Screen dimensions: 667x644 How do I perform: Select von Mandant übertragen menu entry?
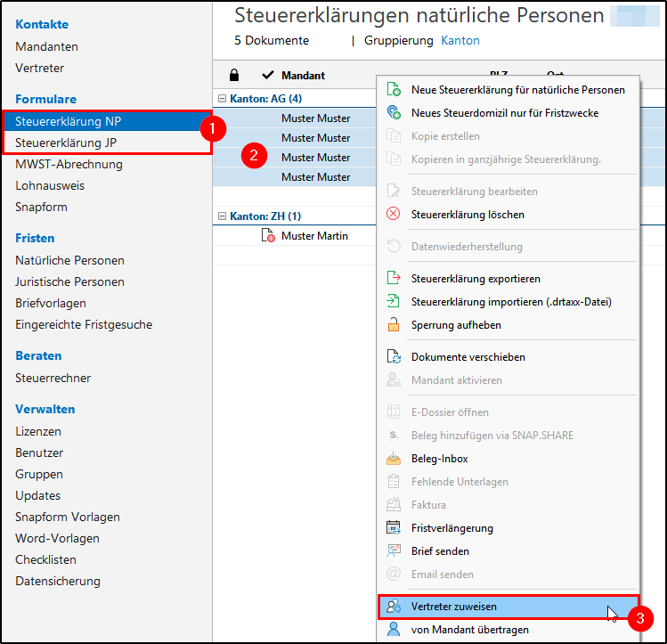[469, 630]
